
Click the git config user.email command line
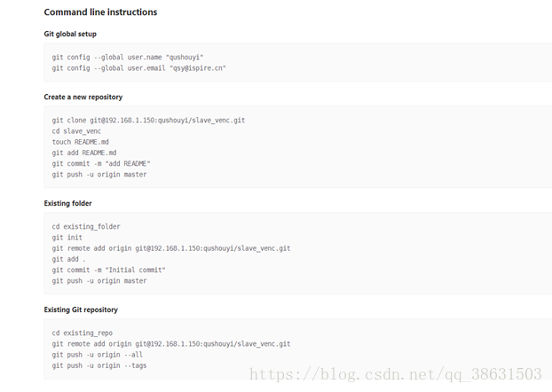pos(138,67)
